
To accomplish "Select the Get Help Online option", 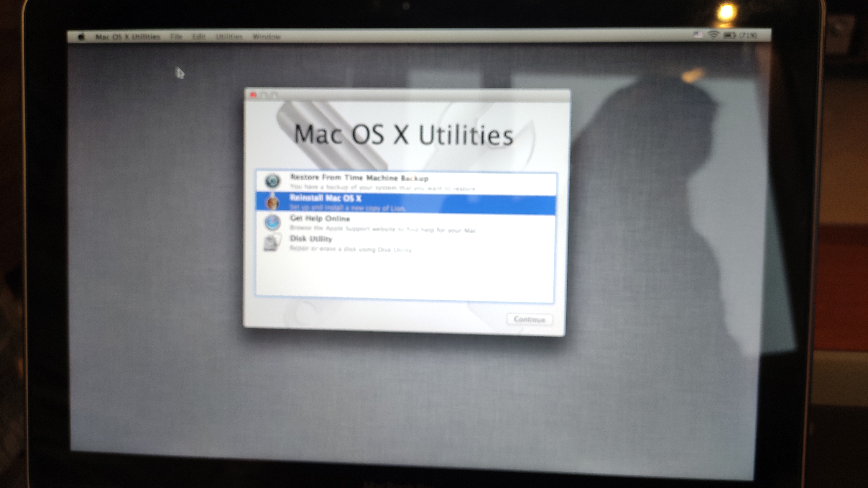I will 406,224.
